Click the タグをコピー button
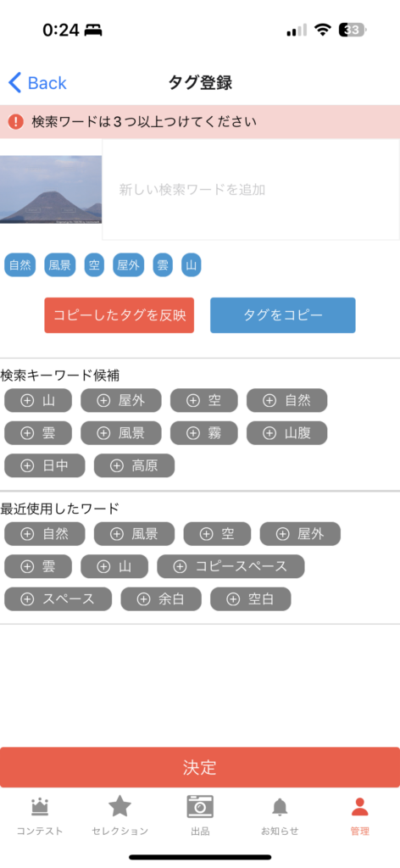This screenshot has height=868, width=400. (x=283, y=315)
